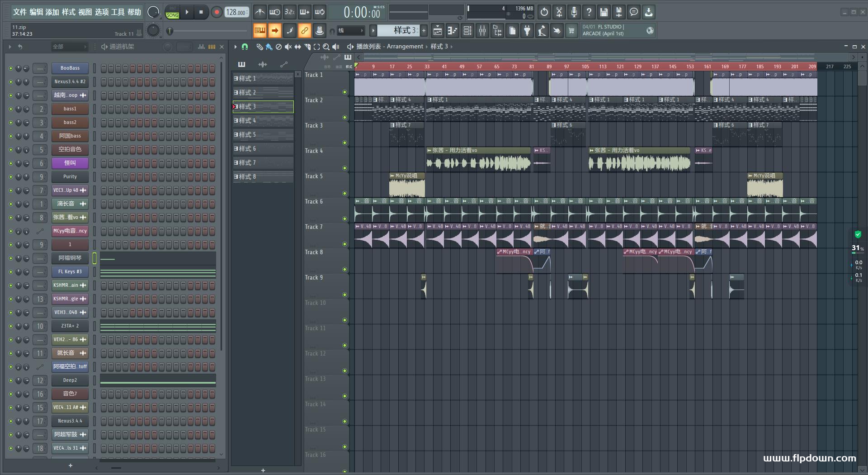Start playback with the play button
Screen dimensions: 868x475
tap(187, 12)
